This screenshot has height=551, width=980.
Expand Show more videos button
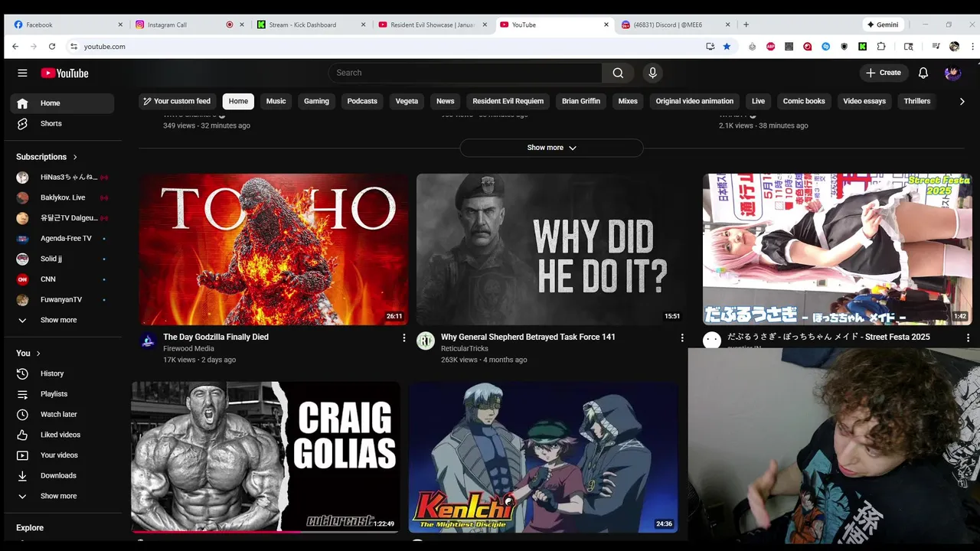pyautogui.click(x=551, y=148)
